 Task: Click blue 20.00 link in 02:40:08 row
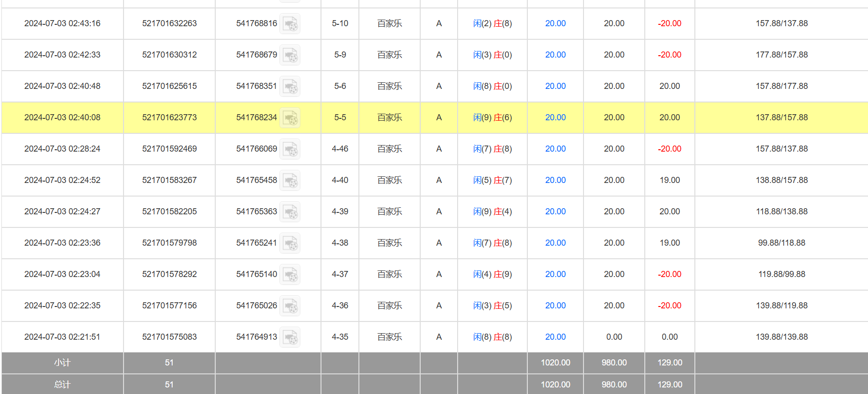coord(555,117)
